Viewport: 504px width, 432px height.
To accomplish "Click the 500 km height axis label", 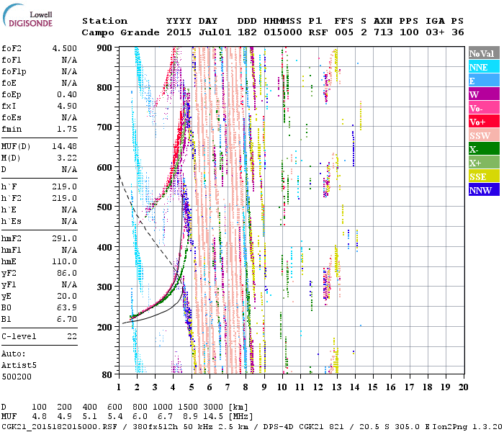I will [104, 207].
